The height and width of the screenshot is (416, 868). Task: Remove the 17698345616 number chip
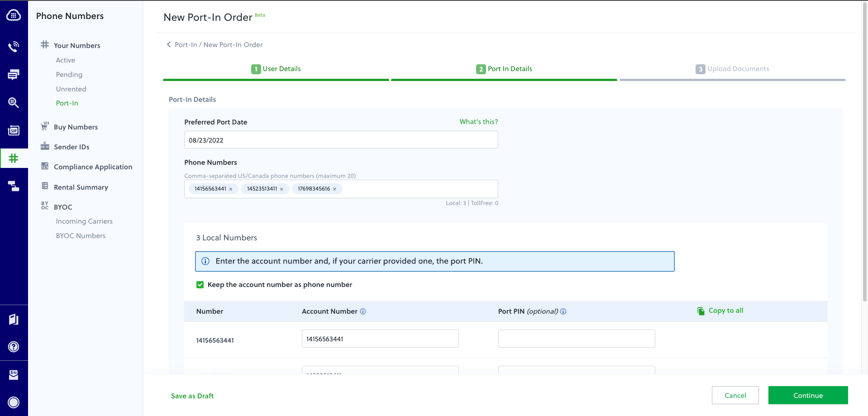pyautogui.click(x=334, y=189)
